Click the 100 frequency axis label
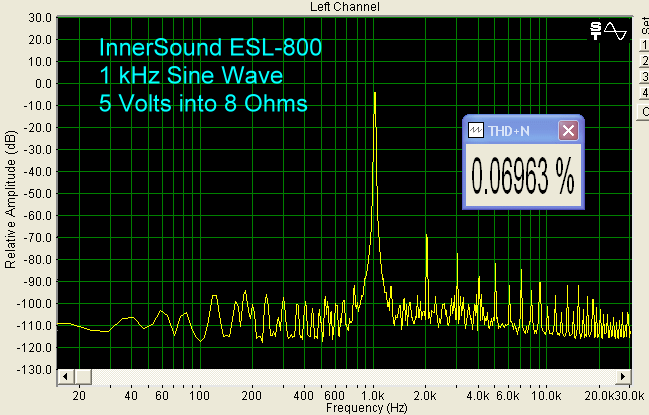649x415 pixels. tap(200, 396)
